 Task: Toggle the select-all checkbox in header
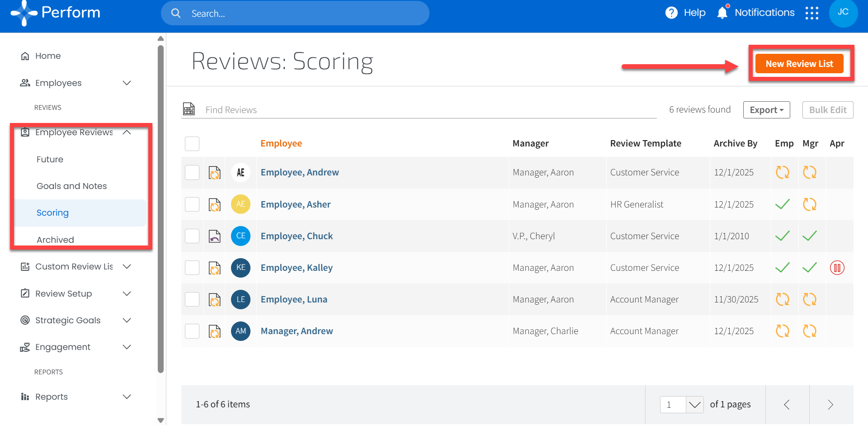coord(192,144)
